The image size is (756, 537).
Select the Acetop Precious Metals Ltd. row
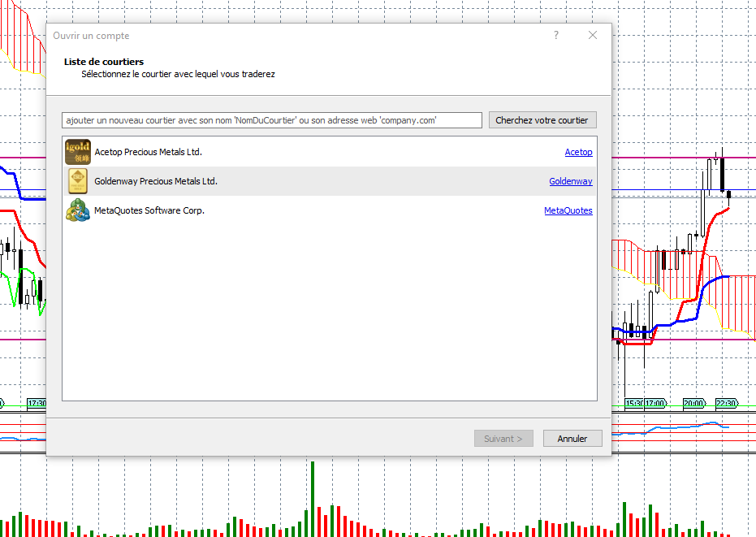pyautogui.click(x=330, y=152)
